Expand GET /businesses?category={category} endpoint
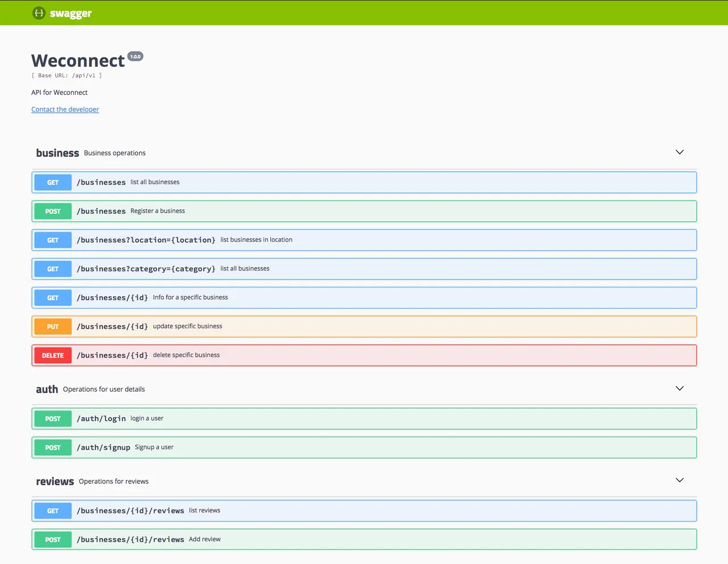The image size is (728, 564). pyautogui.click(x=364, y=269)
